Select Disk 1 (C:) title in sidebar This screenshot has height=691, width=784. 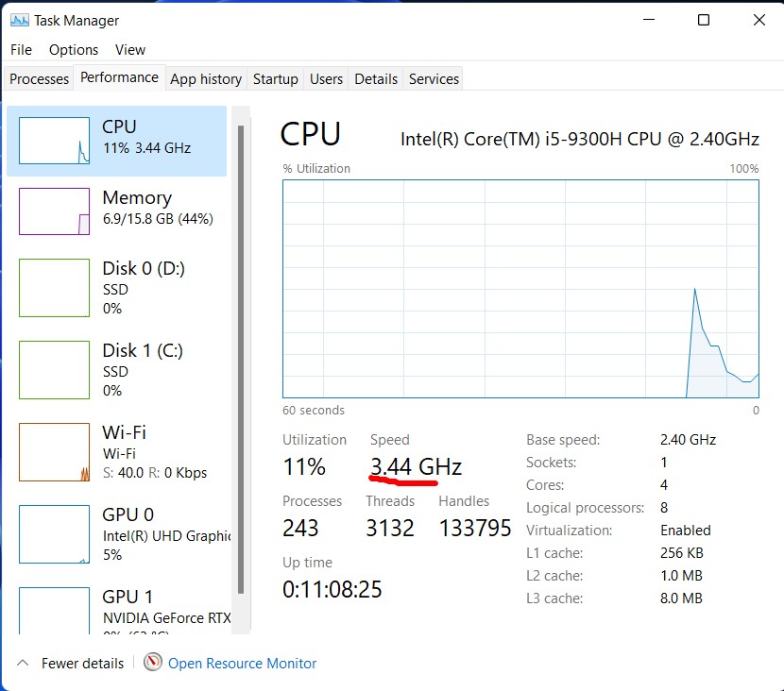[x=143, y=350]
